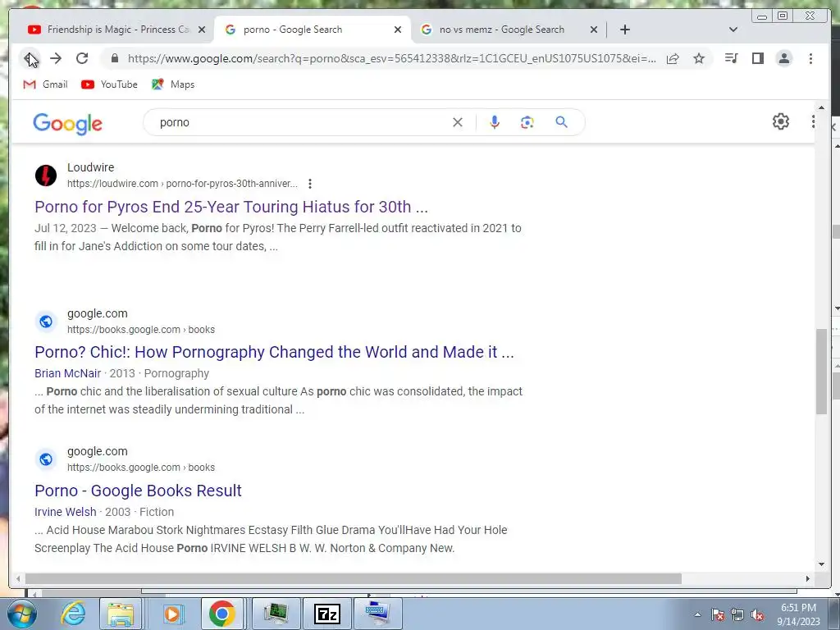840x630 pixels.
Task: Launch Internet Explorer from taskbar
Action: pos(73,614)
